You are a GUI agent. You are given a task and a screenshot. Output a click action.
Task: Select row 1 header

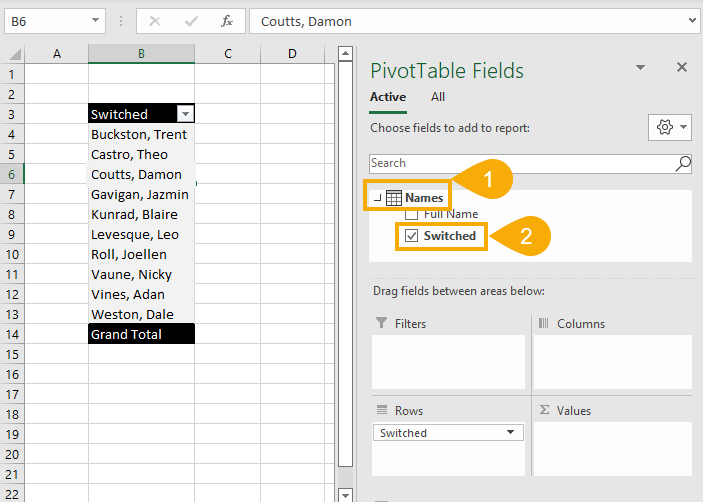tap(12, 74)
